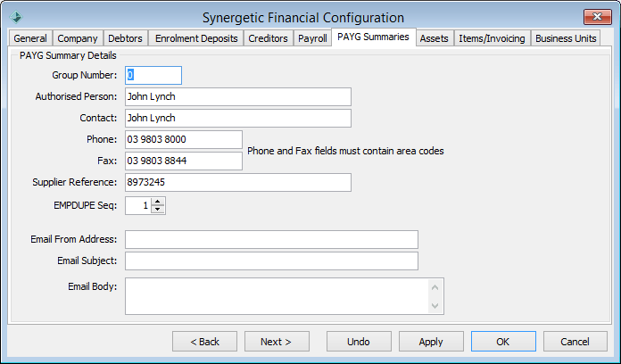Viewport: 621px width, 364px height.
Task: Click the Email Subject field
Action: 271,261
